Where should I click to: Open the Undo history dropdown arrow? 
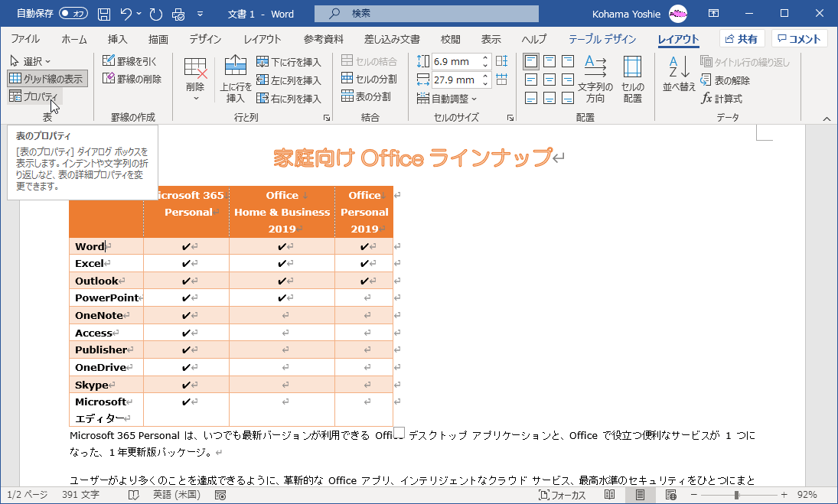pyautogui.click(x=139, y=14)
